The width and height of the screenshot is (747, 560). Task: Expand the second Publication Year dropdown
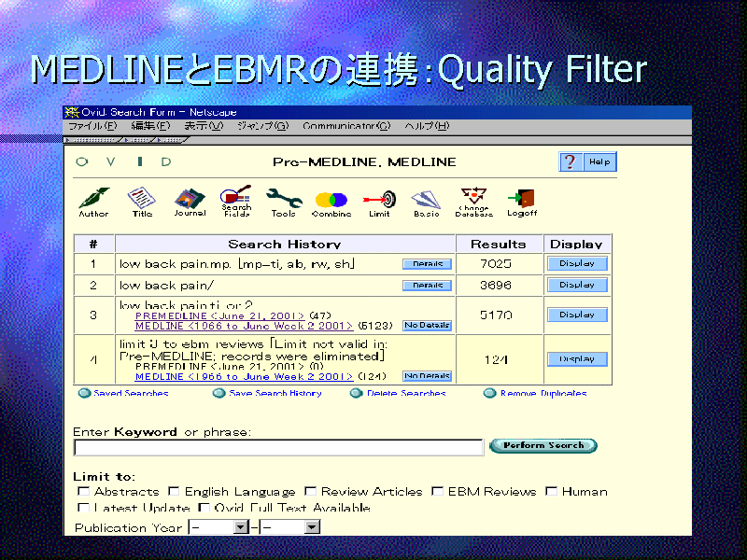(312, 527)
